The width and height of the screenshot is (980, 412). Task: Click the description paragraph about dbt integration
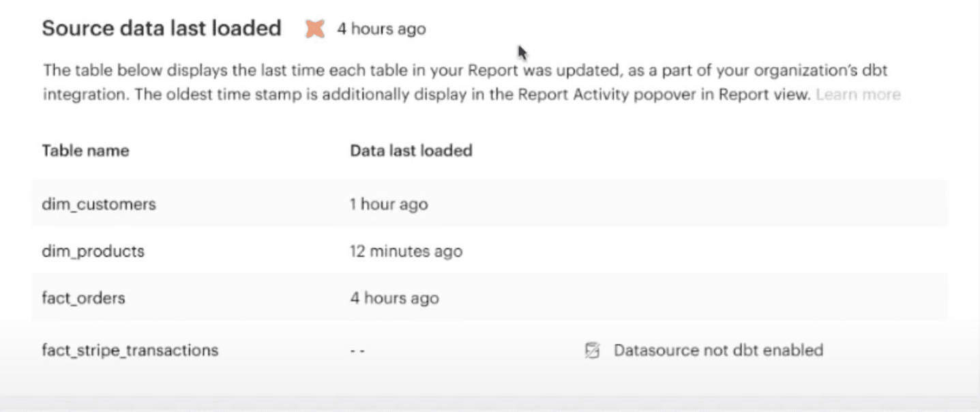click(464, 82)
